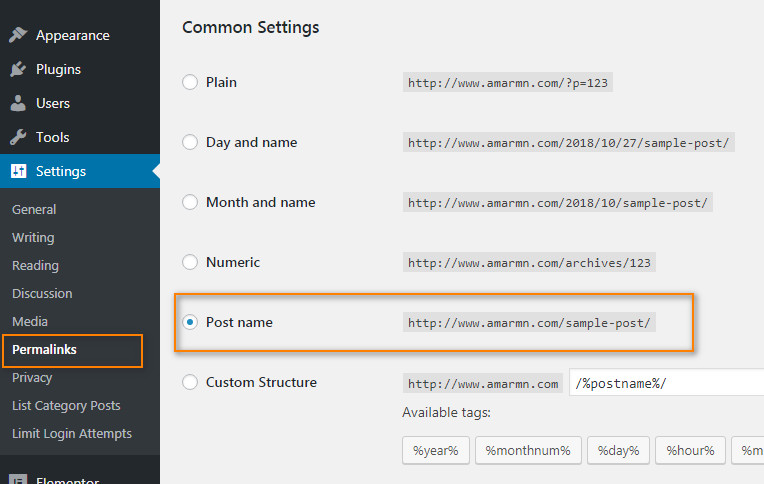Click the Settings sliders icon
Image resolution: width=764 pixels, height=484 pixels.
[x=19, y=171]
